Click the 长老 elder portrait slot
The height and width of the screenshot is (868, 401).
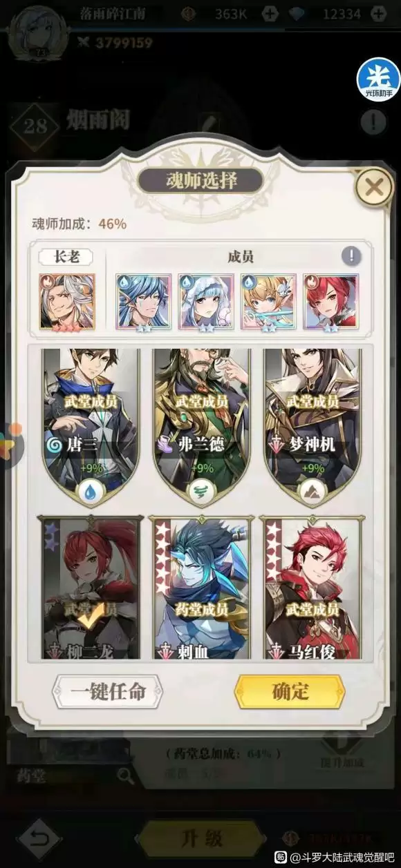click(x=68, y=302)
